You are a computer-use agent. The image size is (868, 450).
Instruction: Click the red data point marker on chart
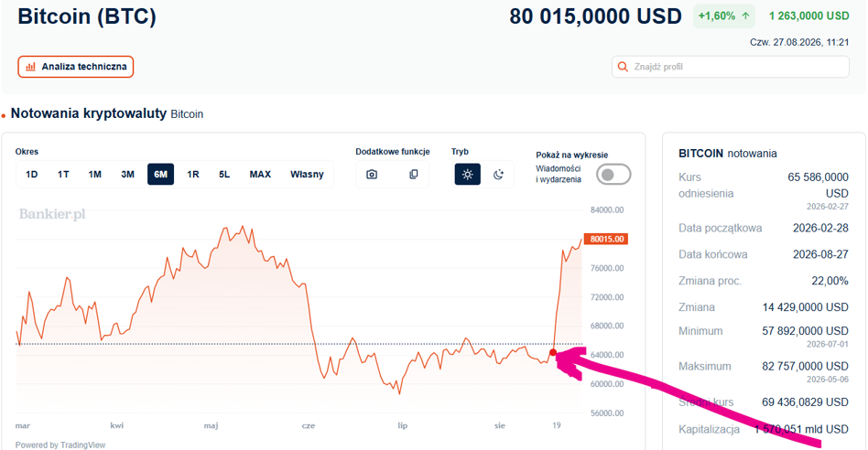tap(553, 353)
